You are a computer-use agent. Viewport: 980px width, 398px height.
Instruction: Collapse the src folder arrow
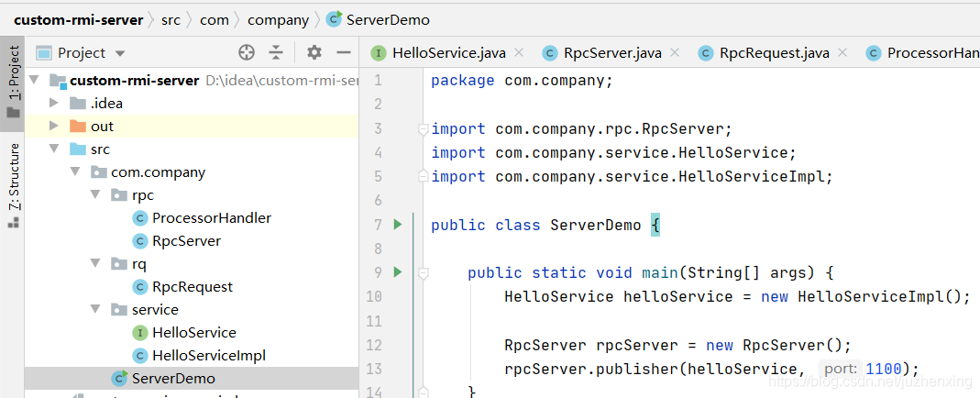pyautogui.click(x=54, y=149)
